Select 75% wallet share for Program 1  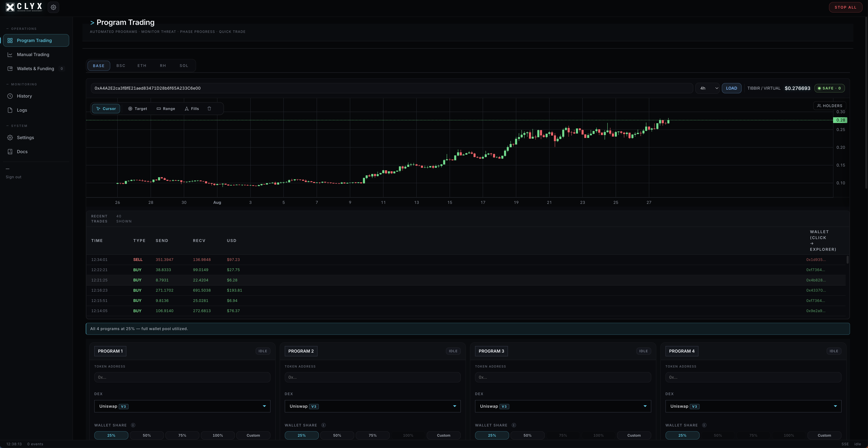[182, 436]
